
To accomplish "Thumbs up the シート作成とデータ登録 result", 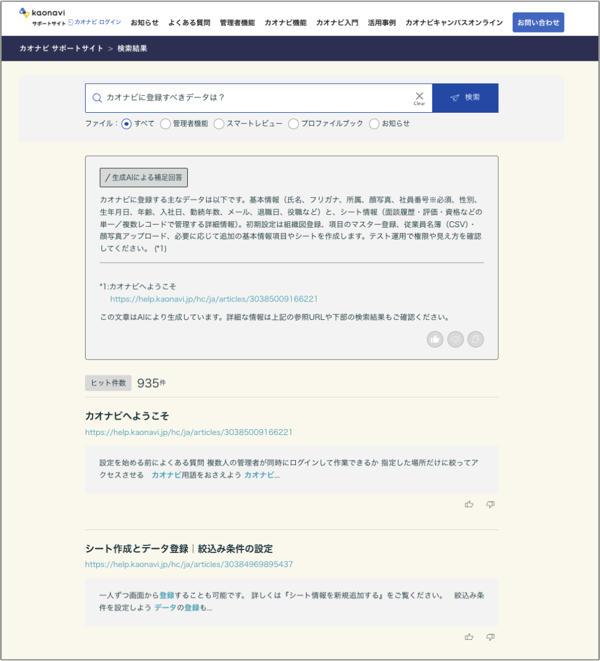I will coord(469,637).
